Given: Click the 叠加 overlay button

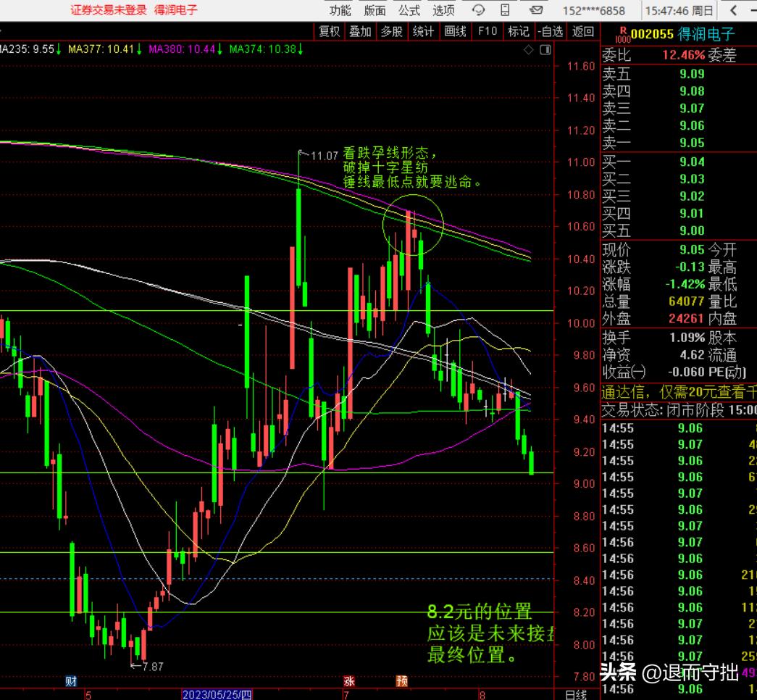Looking at the screenshot, I should (x=360, y=32).
